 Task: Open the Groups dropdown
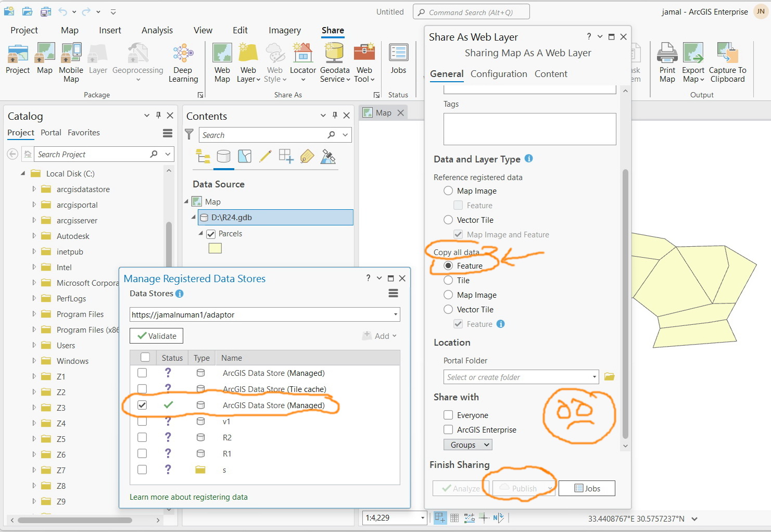point(468,445)
